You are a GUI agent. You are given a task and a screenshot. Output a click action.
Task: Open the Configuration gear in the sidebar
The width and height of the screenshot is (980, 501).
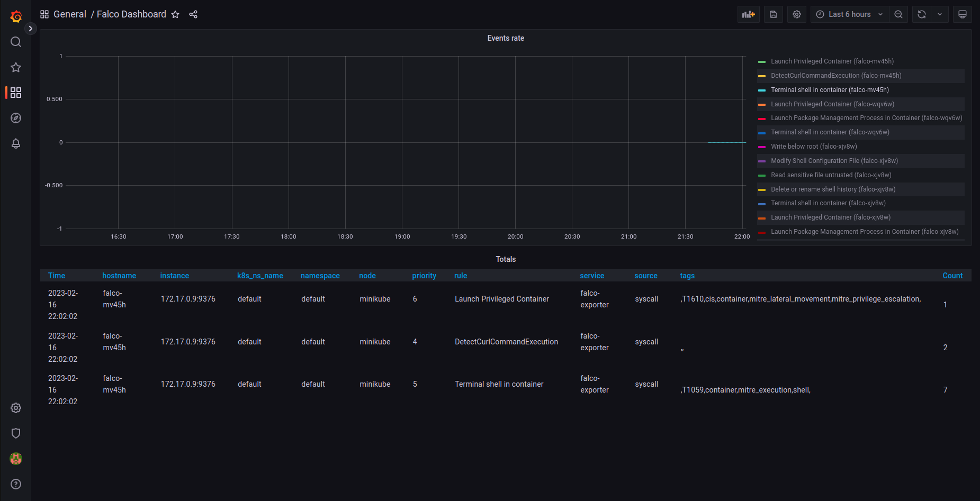pos(16,408)
